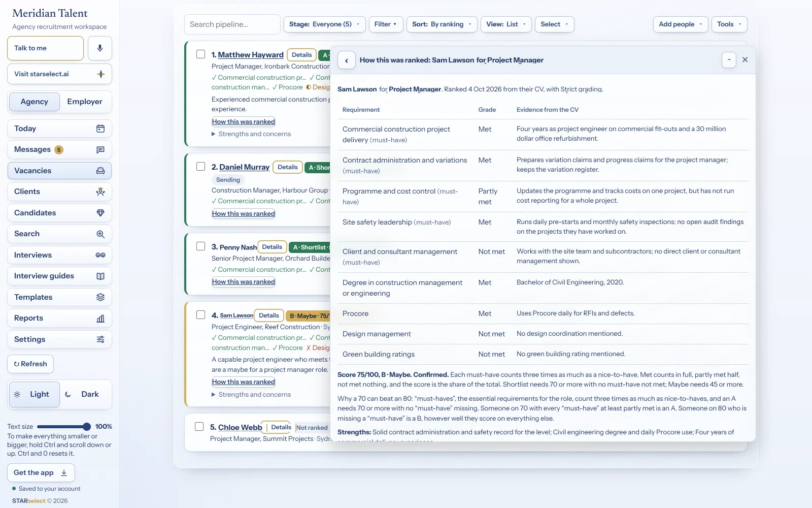Click the star icon on Visit starselect.ai
Image resolution: width=812 pixels, height=508 pixels.
pos(101,74)
